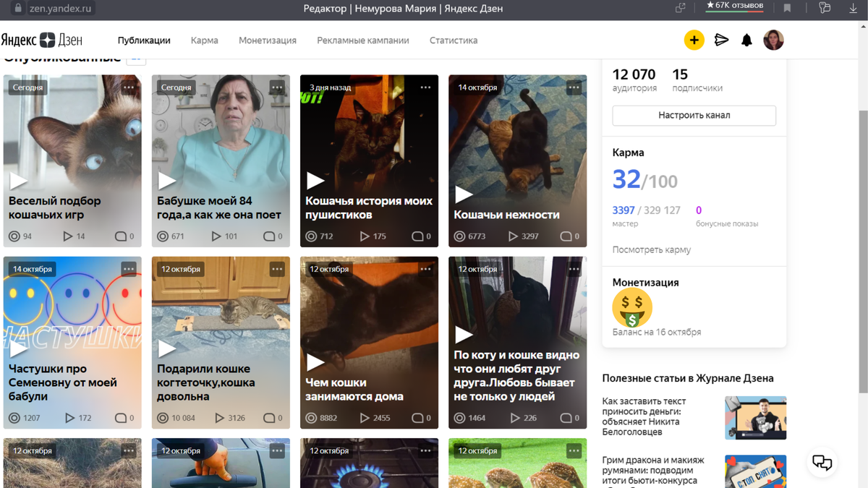The width and height of the screenshot is (868, 488).
Task: Open the car door handle video thumbnail
Action: (221, 463)
